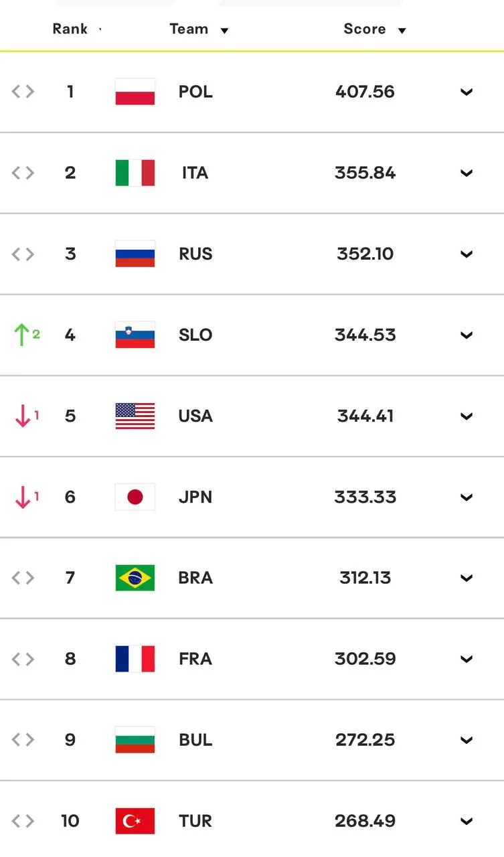Sort by Score column header

pyautogui.click(x=374, y=29)
